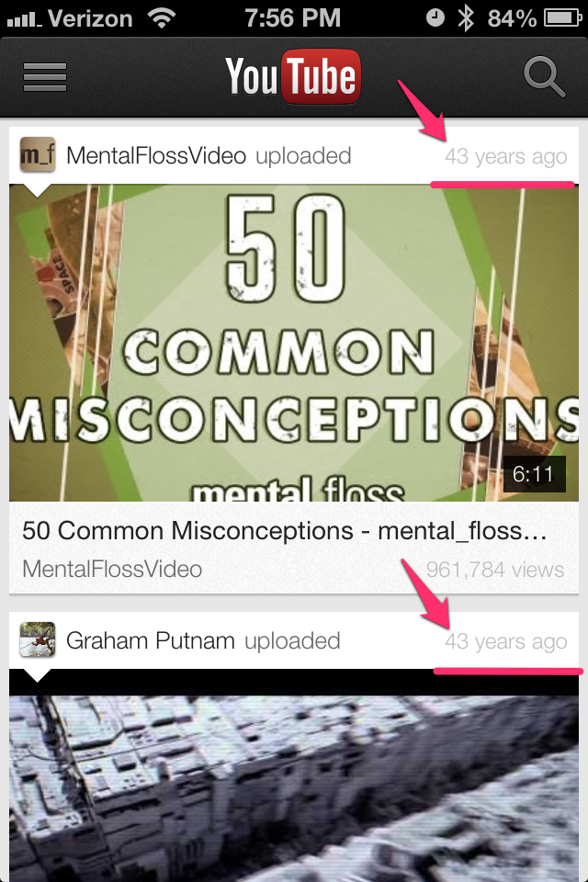
Task: Open Graham Putnam uploader name
Action: click(x=151, y=640)
